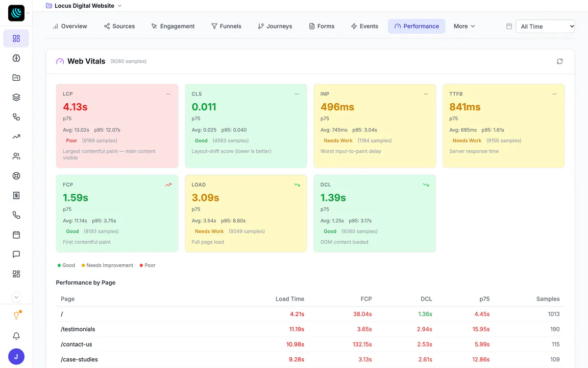The image size is (588, 368).
Task: Click the Web Vitals gauge icon
Action: pyautogui.click(x=60, y=61)
